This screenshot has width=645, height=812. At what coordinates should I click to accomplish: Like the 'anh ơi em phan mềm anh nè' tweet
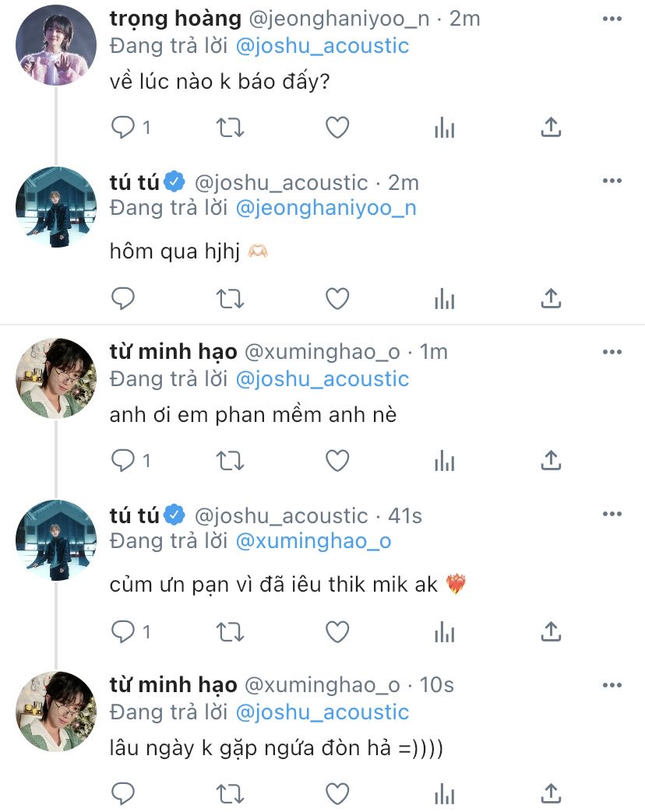[337, 460]
